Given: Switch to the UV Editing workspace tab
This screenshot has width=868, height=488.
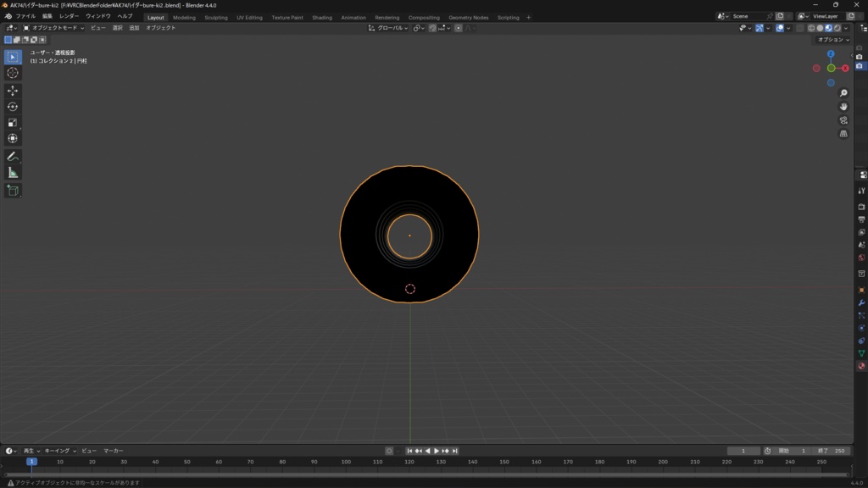Looking at the screenshot, I should pos(250,18).
